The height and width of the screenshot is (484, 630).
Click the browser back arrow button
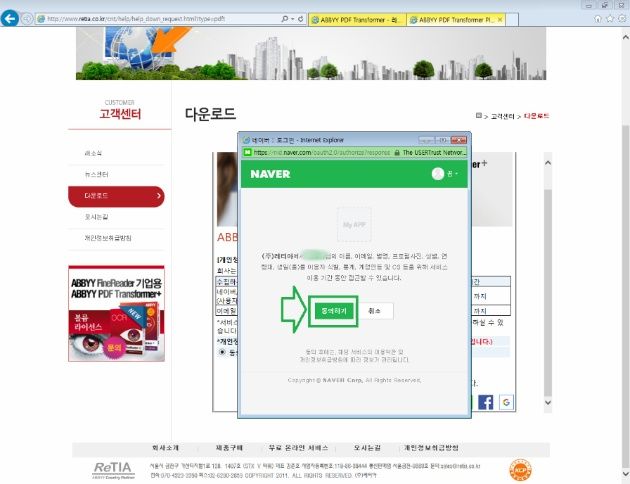pyautogui.click(x=10, y=18)
